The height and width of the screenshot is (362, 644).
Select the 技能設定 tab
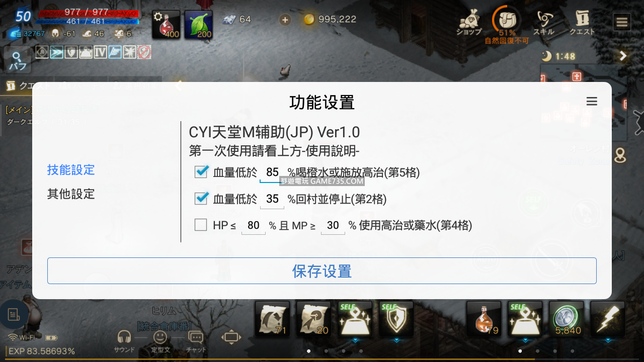point(71,170)
